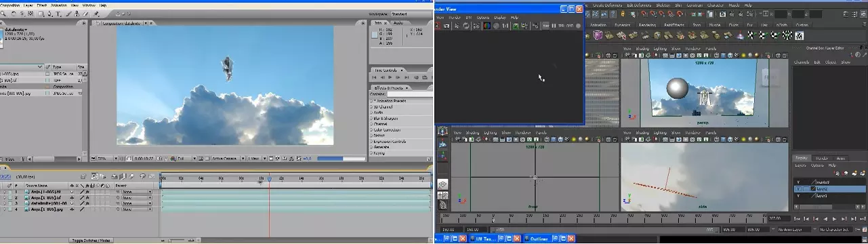The height and width of the screenshot is (244, 868).
Task: Open the Render menu in Render View
Action: click(455, 18)
